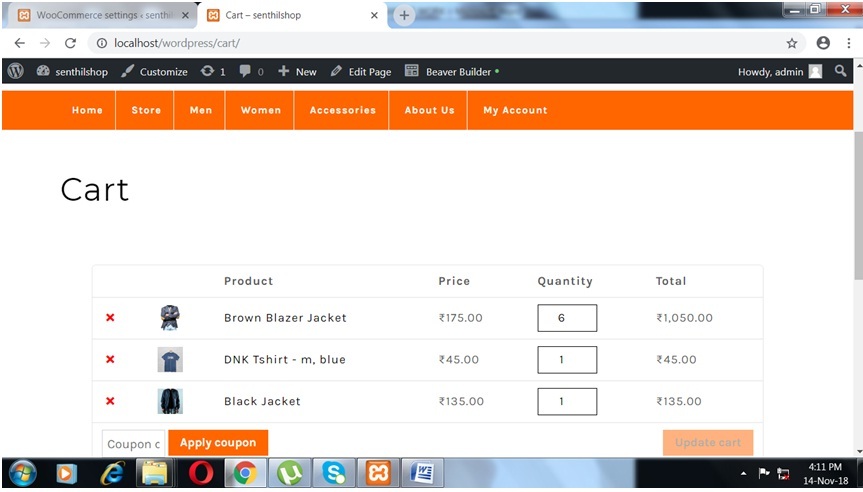Screen dimensions: 863x492
Task: Click the WordPress logo in admin bar
Action: [x=16, y=71]
